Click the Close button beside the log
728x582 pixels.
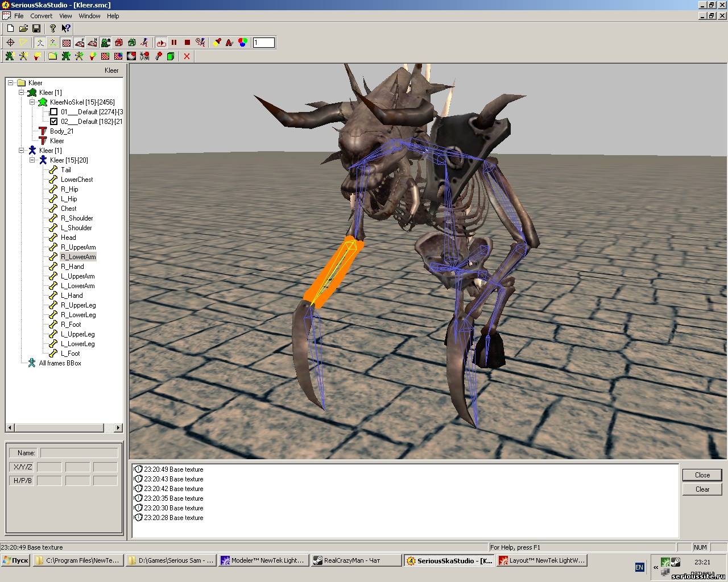point(702,475)
